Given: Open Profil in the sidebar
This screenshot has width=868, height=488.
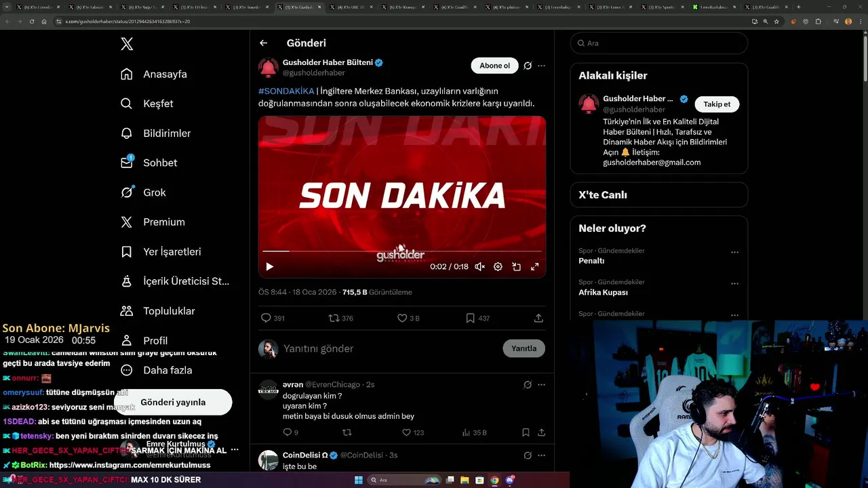Looking at the screenshot, I should pos(144,340).
